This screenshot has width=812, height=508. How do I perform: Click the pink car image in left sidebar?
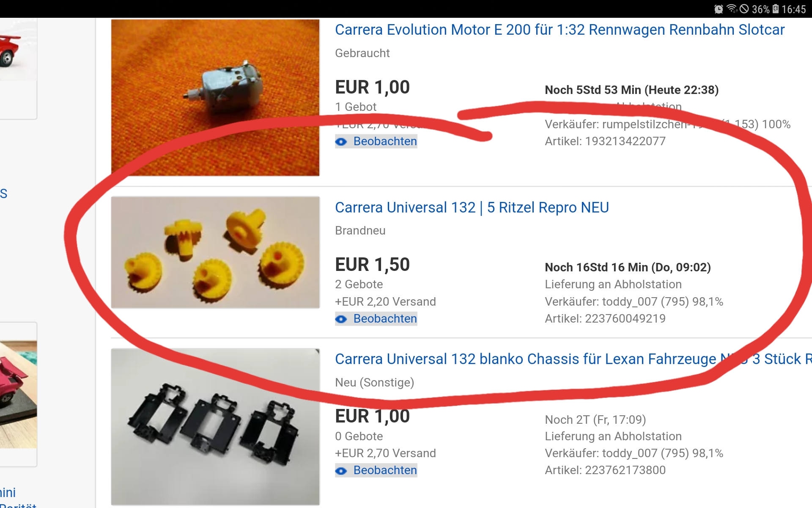(18, 395)
